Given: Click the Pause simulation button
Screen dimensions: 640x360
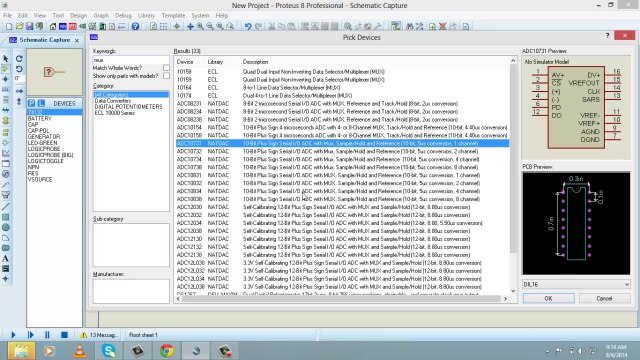Looking at the screenshot, I should click(47, 335).
